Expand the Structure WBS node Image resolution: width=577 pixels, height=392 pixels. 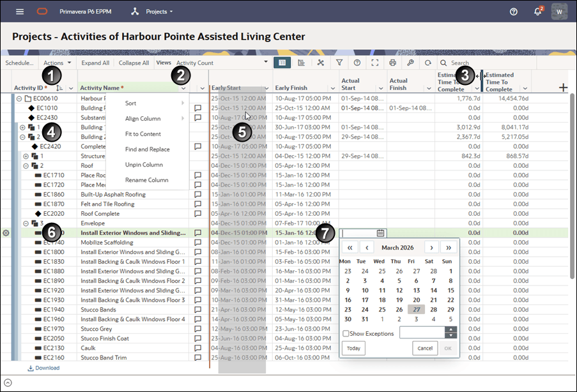click(x=26, y=156)
